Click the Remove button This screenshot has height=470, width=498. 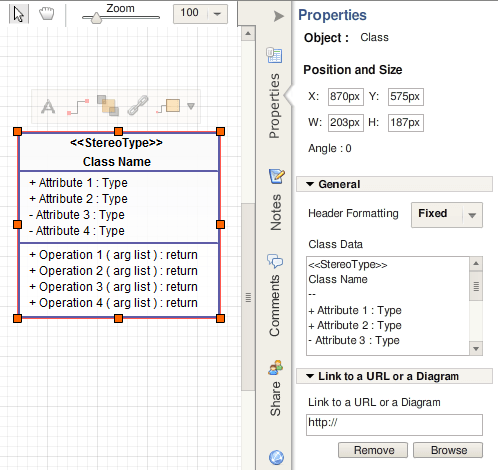373,450
